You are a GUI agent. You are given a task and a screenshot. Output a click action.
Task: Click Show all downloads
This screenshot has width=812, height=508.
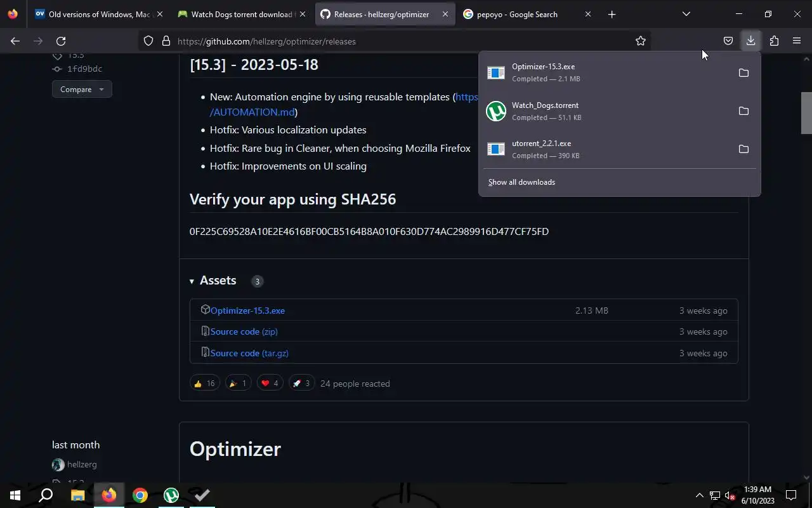[x=521, y=182]
